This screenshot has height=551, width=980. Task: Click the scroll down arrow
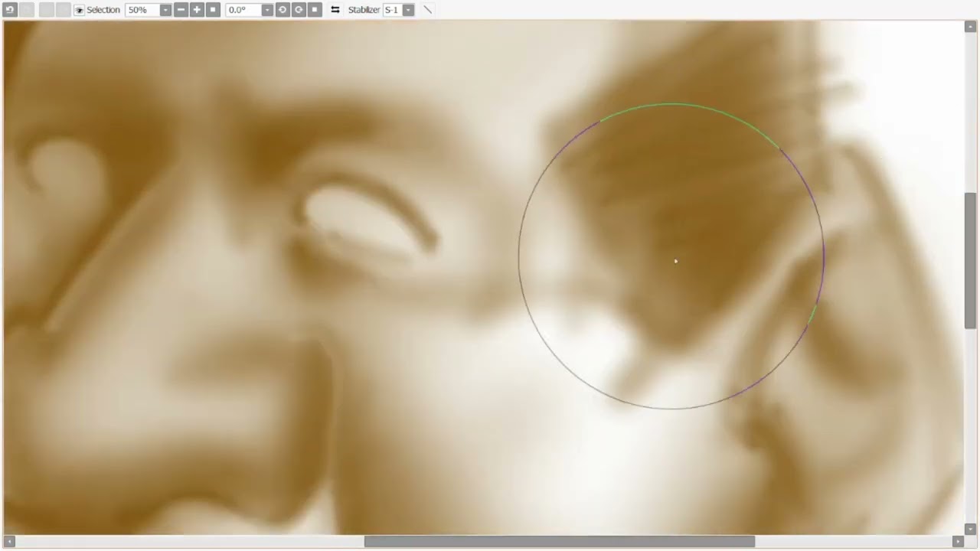[970, 528]
